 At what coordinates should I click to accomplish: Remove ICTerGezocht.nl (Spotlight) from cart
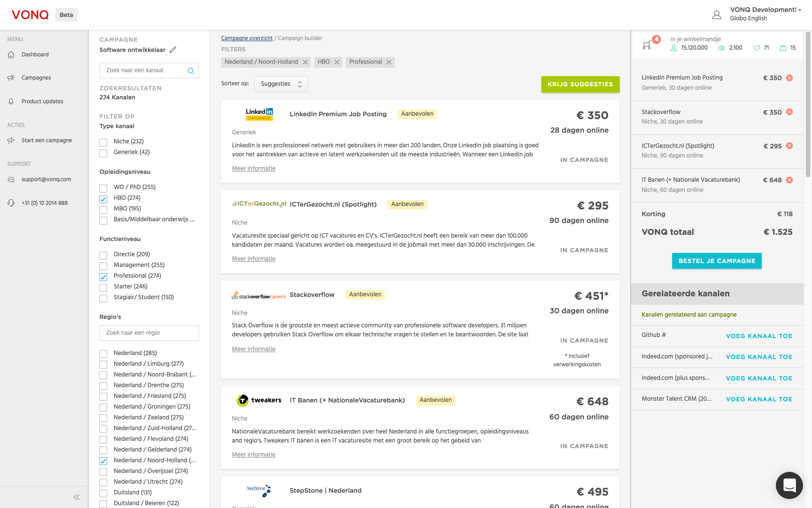(x=789, y=146)
